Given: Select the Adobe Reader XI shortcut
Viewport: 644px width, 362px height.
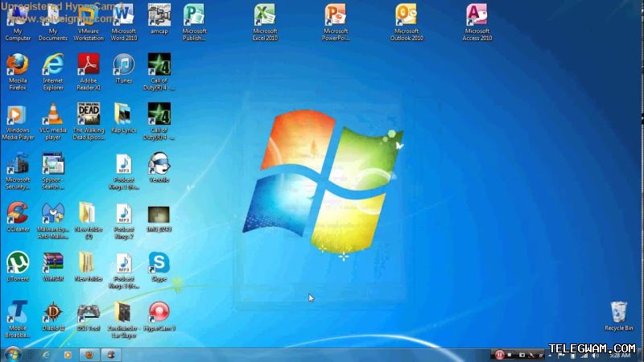Looking at the screenshot, I should (89, 72).
